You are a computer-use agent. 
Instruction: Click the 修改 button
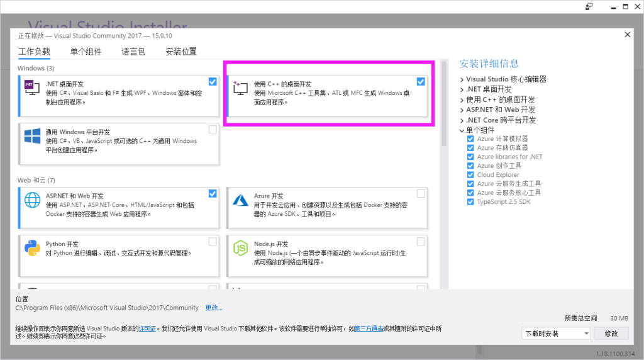click(611, 334)
